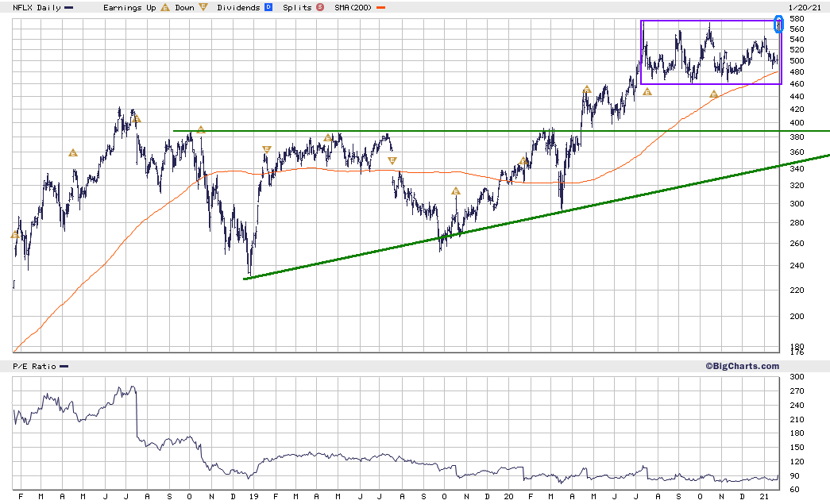The width and height of the screenshot is (830, 504).
Task: Select the earnings up marker near April 2020 around 440
Action: (586, 90)
